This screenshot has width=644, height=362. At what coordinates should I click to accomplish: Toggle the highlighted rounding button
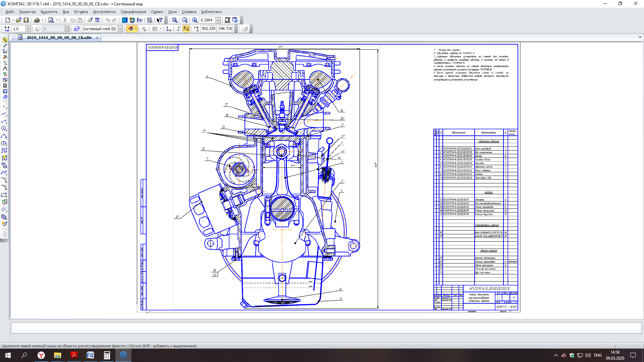(186, 29)
